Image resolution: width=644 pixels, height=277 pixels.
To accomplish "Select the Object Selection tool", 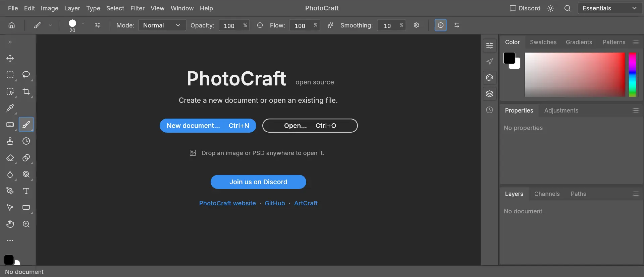I will click(x=10, y=91).
